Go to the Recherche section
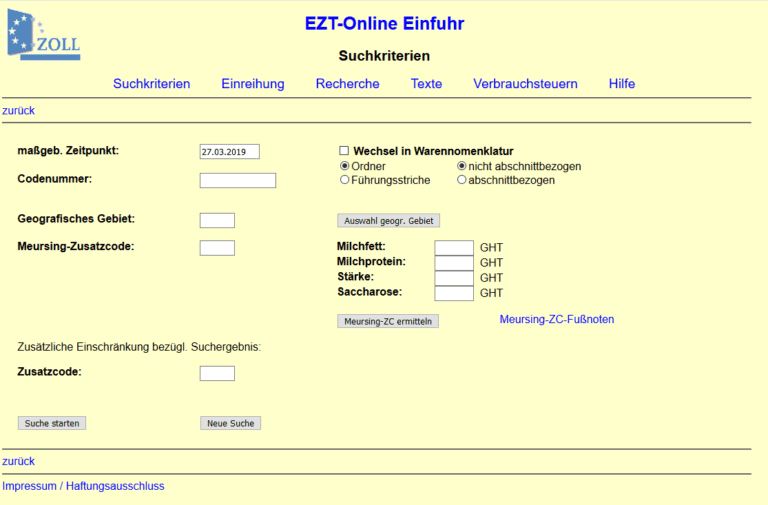The width and height of the screenshot is (768, 505). tap(347, 84)
